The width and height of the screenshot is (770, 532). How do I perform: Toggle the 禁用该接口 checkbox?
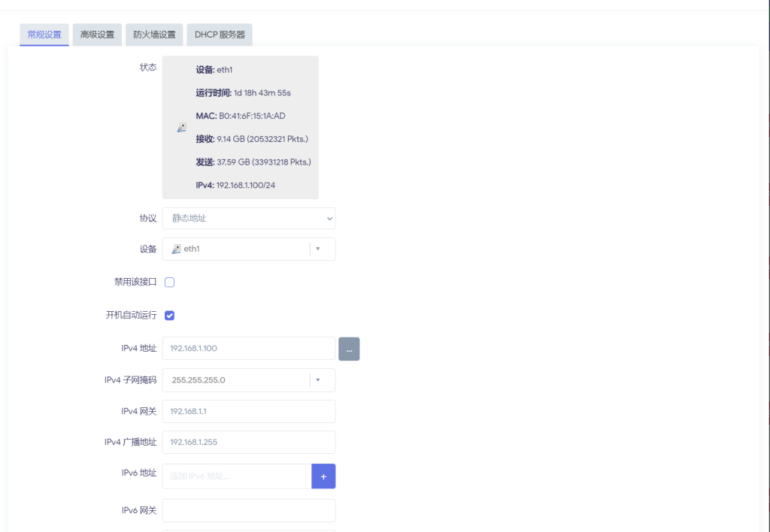[x=170, y=283]
